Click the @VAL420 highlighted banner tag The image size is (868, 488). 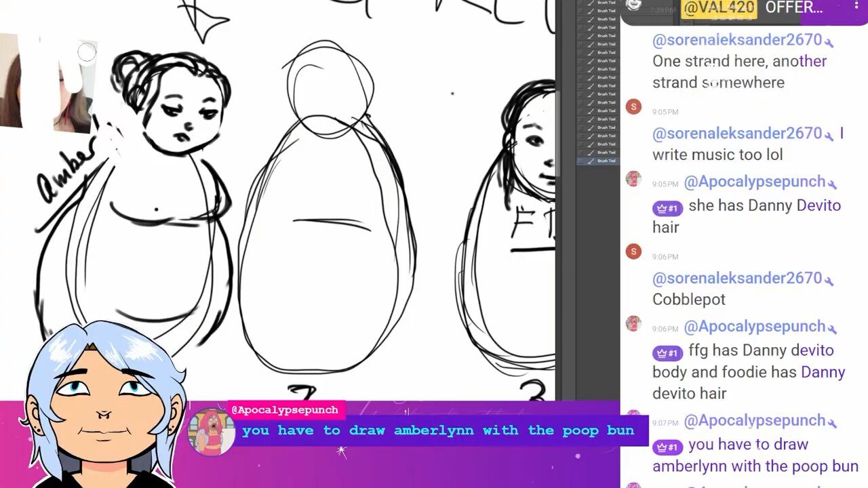719,8
